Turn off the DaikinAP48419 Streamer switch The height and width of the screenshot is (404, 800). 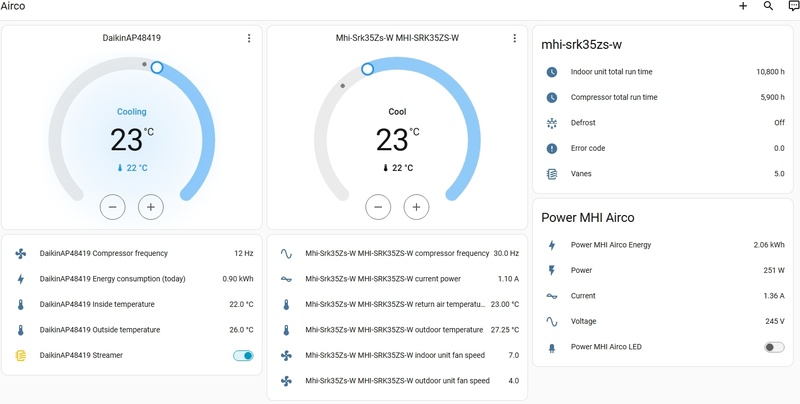click(243, 356)
